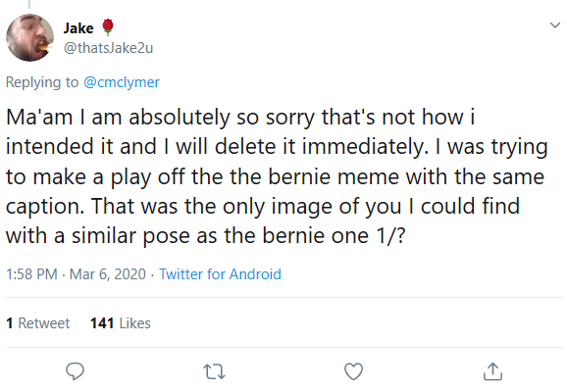Screen dimensions: 567x392
Task: Click the red rose emoji beside Jake
Action: click(107, 27)
